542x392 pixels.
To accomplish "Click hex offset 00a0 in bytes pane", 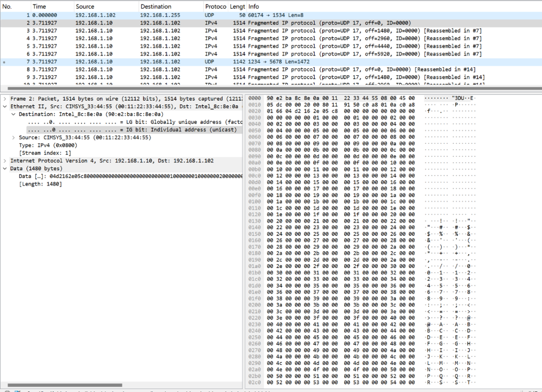I will 254,163.
